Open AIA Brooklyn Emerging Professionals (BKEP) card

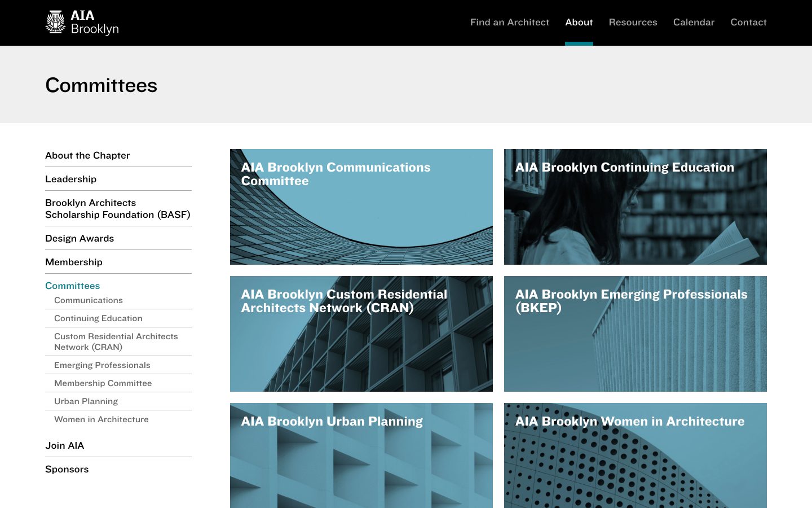636,334
